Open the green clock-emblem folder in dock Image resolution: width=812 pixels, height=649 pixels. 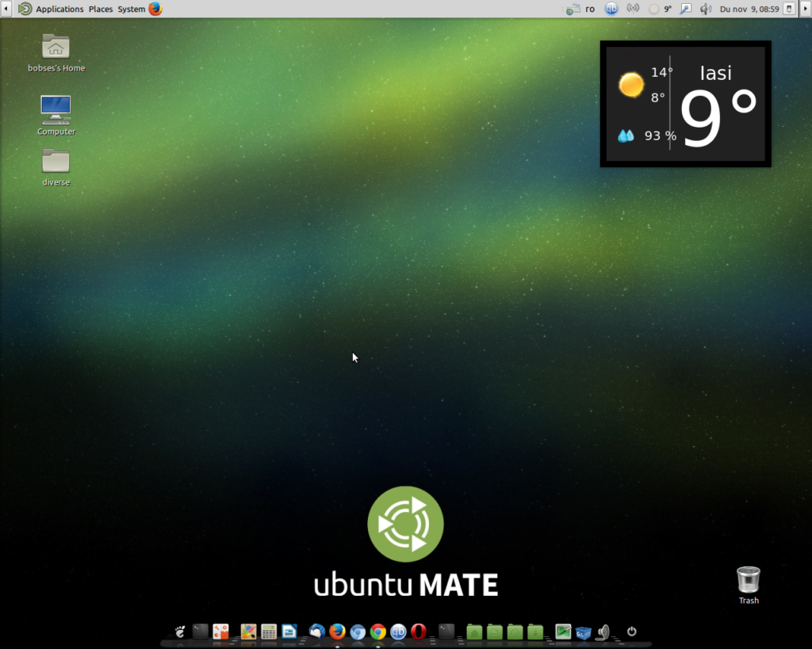click(x=515, y=632)
